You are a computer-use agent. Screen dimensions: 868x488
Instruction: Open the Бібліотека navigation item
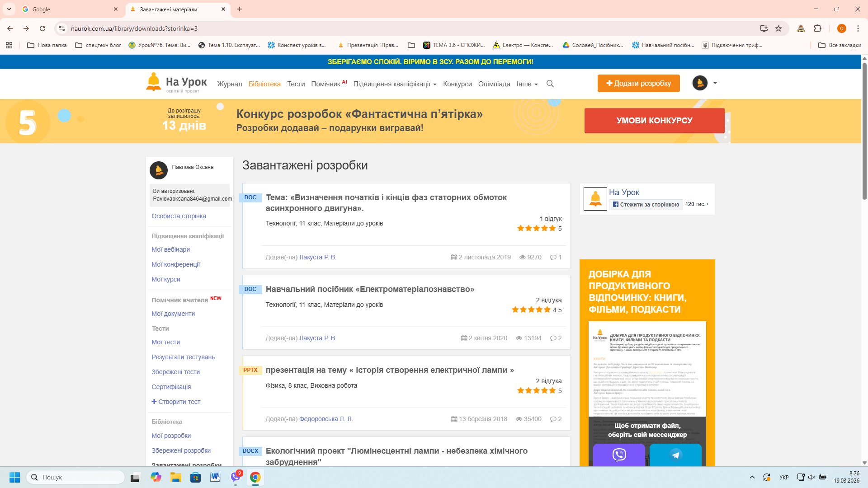point(264,84)
